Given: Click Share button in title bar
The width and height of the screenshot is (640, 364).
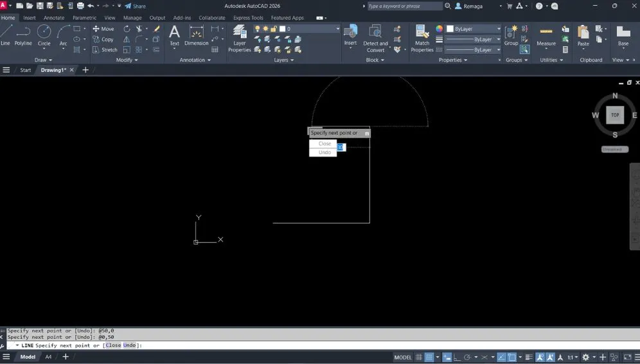Looking at the screenshot, I should (x=136, y=6).
